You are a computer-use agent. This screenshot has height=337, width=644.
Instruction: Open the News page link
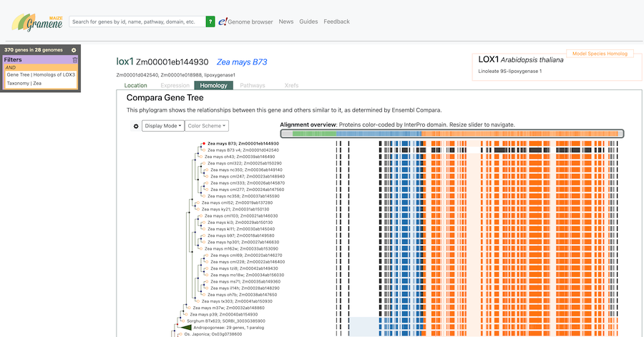[x=286, y=22]
